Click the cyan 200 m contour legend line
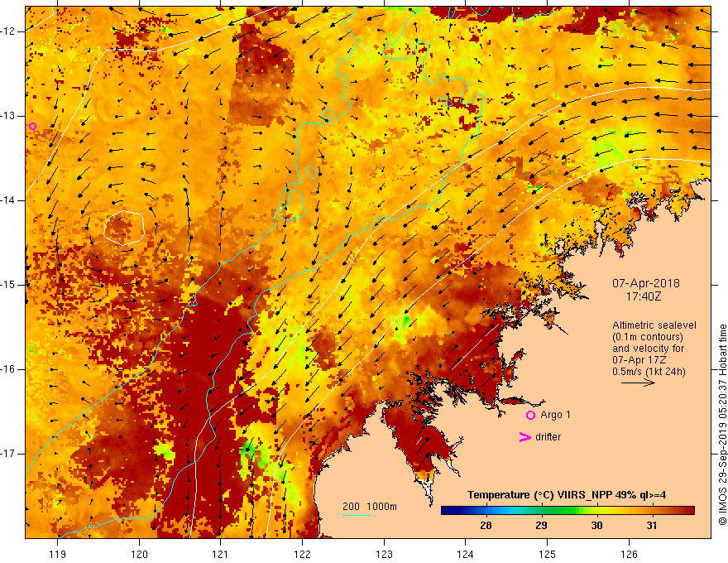Viewport: 728px width, 563px height. (357, 515)
